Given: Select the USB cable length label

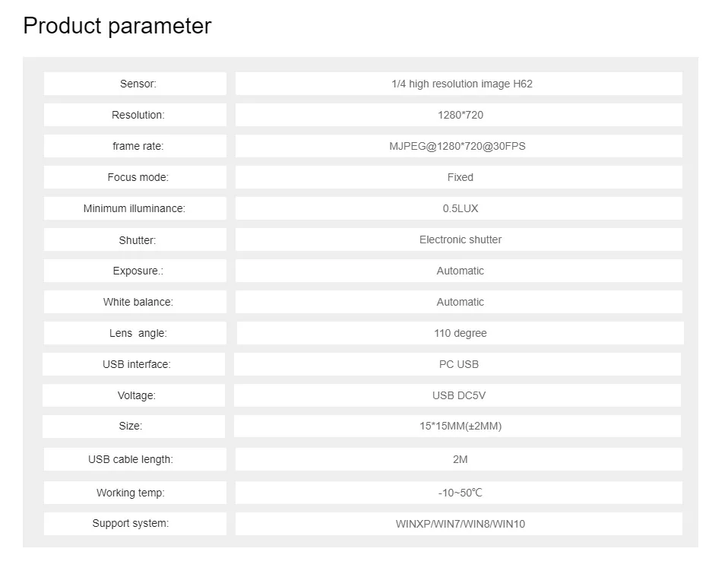Looking at the screenshot, I should point(130,459).
